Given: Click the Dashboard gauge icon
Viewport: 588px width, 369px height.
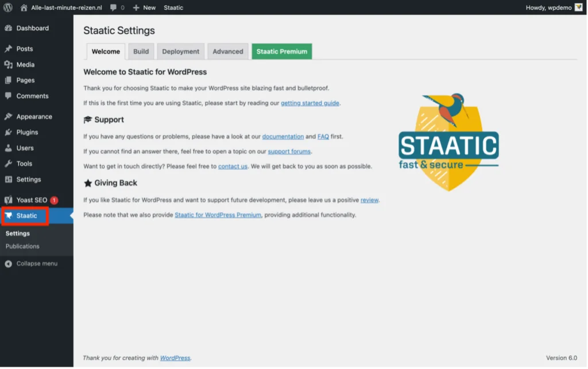Looking at the screenshot, I should [x=8, y=28].
